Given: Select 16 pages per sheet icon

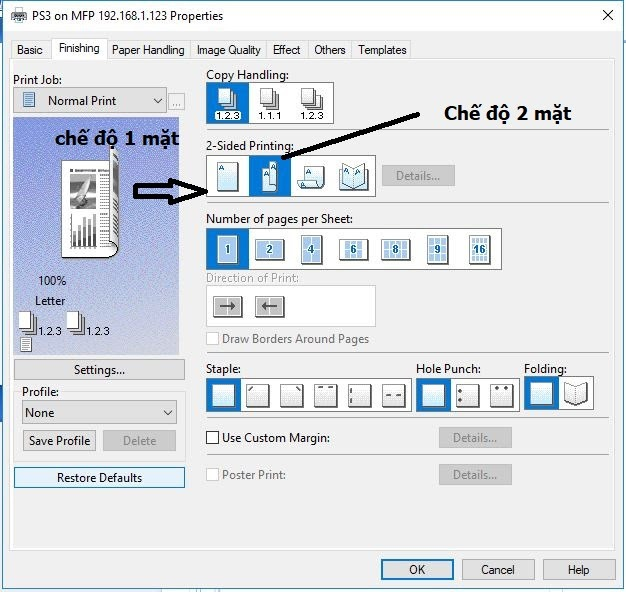Looking at the screenshot, I should [479, 249].
